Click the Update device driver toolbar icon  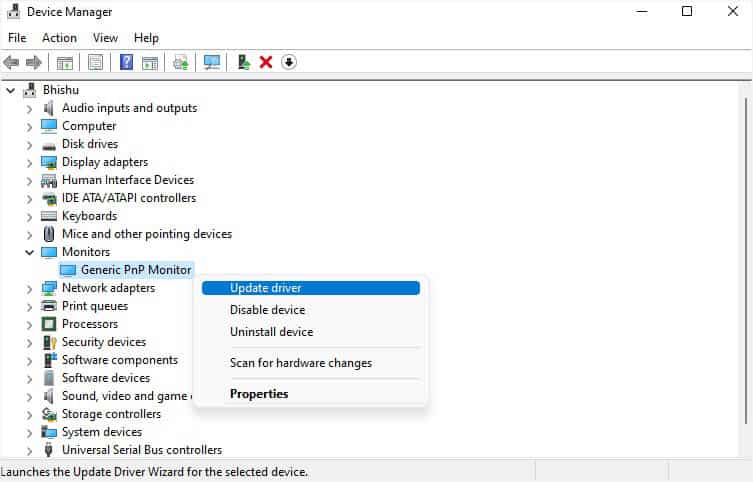coord(181,62)
